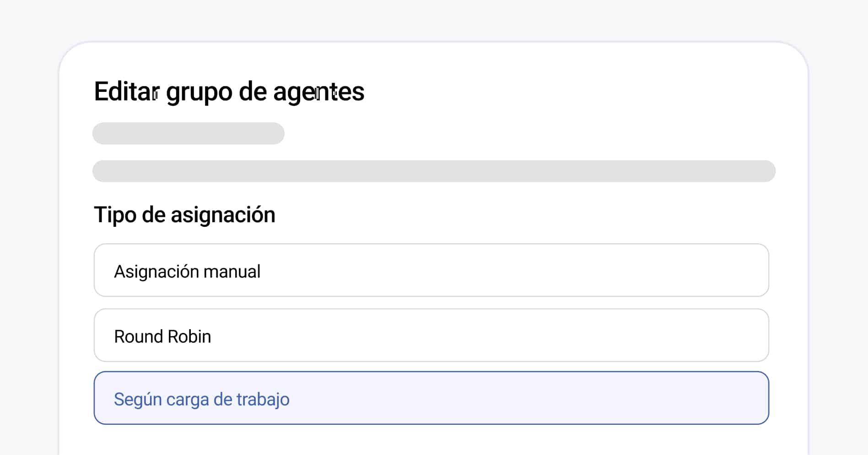Viewport: 868px width, 455px height.
Task: Click the blue Según carga de trabajo text
Action: (201, 399)
